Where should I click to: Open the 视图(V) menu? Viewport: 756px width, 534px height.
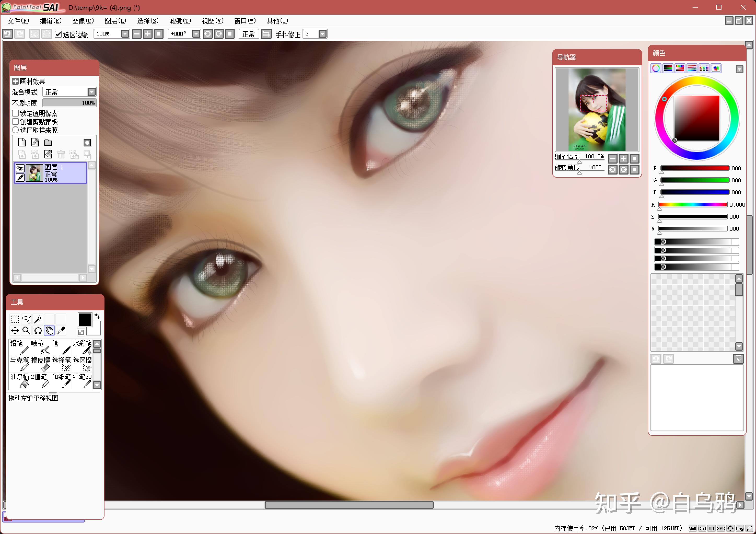coord(212,21)
